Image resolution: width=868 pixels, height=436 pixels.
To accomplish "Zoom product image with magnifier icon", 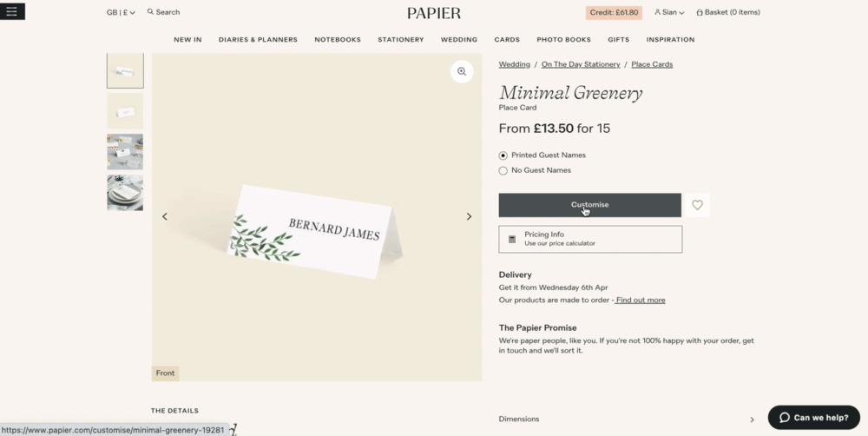I will point(462,71).
